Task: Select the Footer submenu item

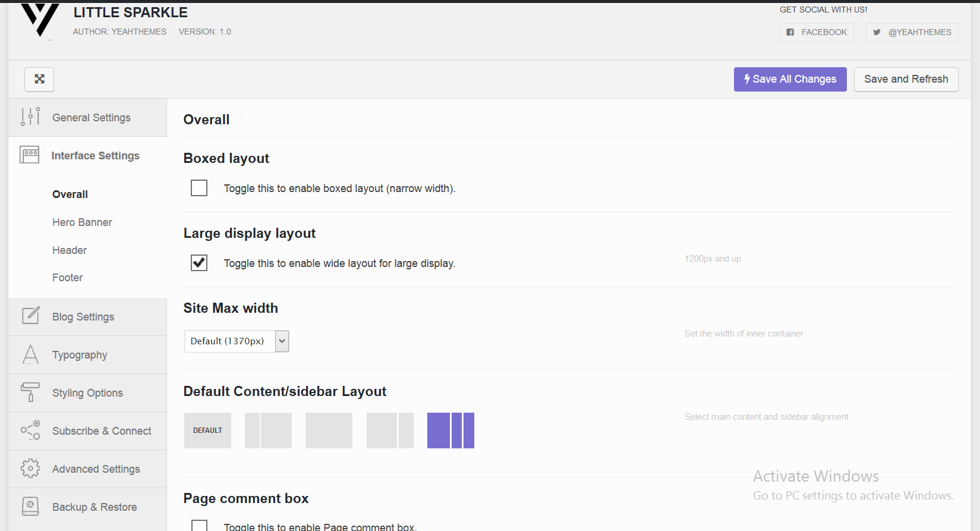Action: tap(67, 278)
